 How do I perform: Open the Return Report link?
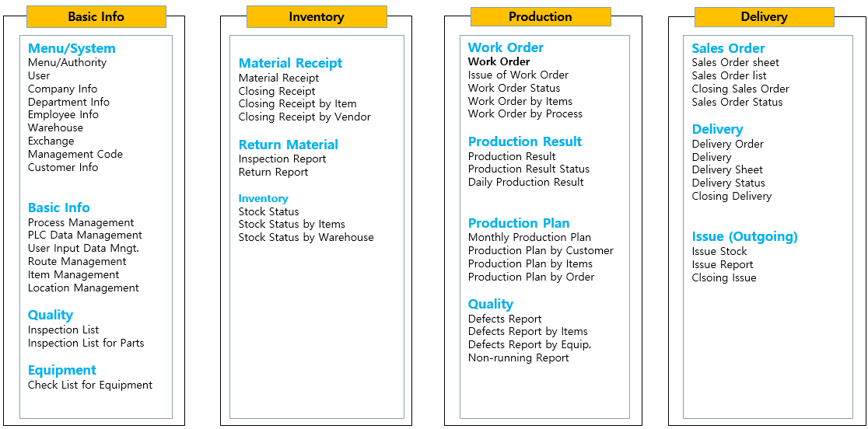273,172
